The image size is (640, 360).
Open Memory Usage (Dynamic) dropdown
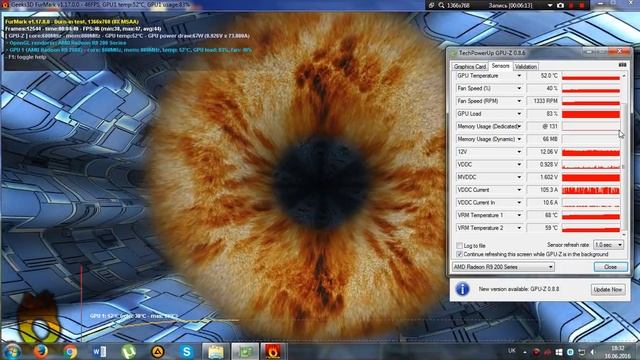(x=519, y=139)
